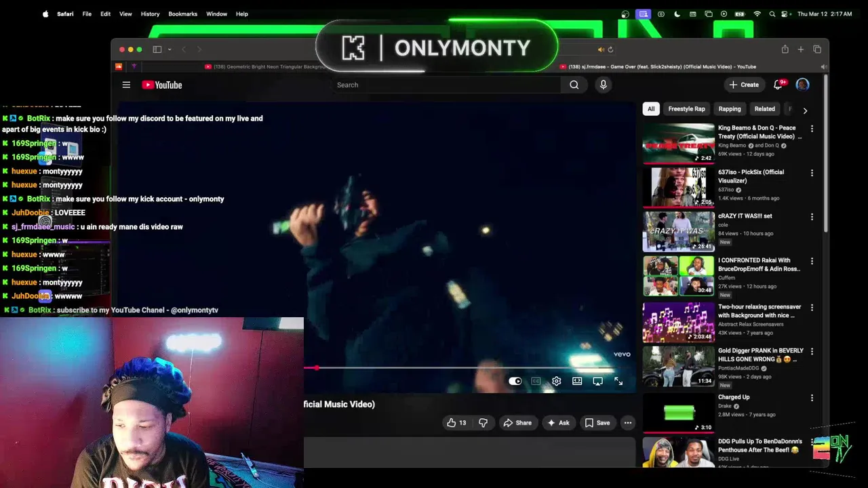Switch player to theater mode

coord(577,381)
